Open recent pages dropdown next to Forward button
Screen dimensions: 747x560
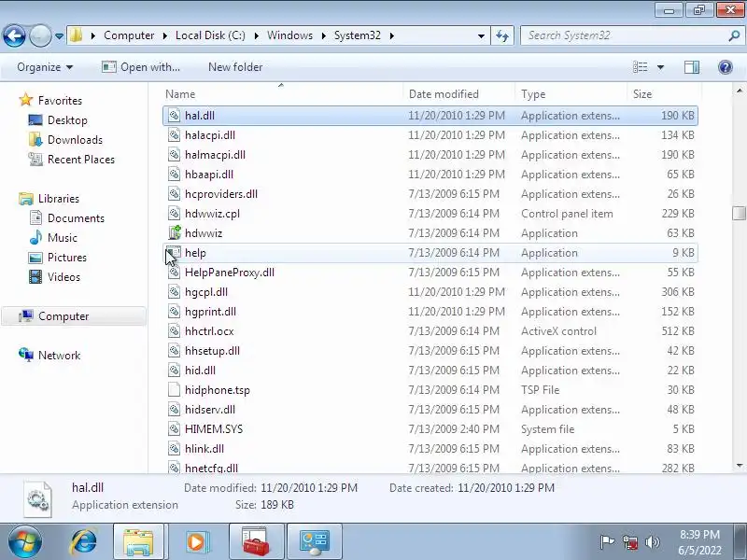pyautogui.click(x=59, y=36)
